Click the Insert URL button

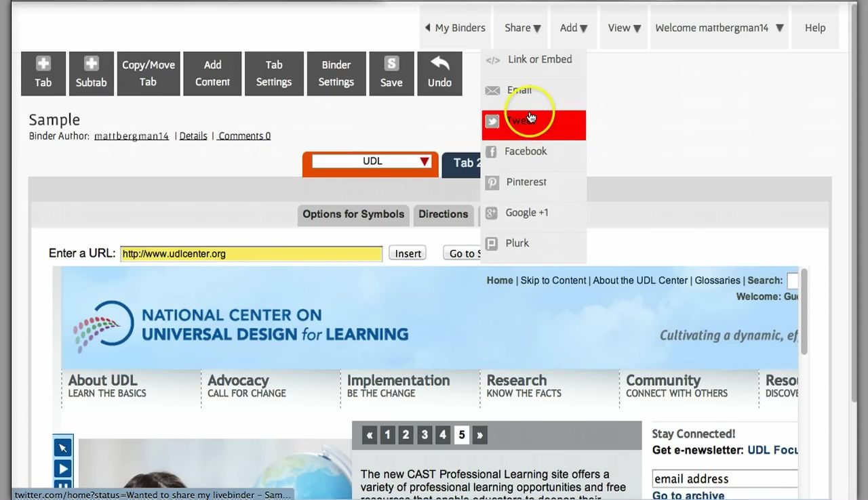pyautogui.click(x=408, y=253)
